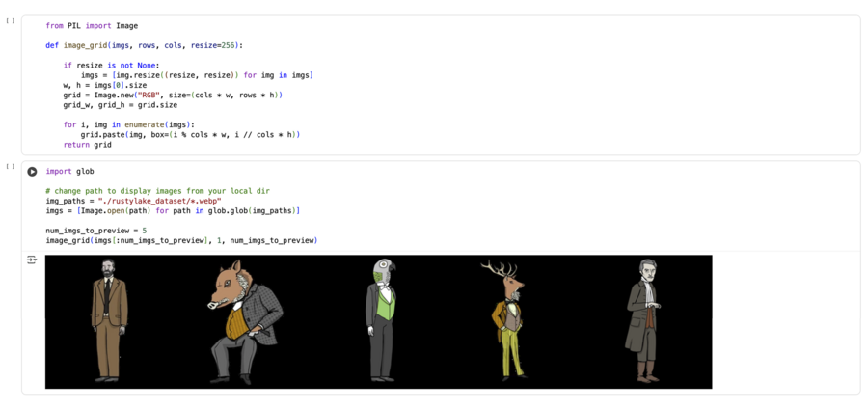The height and width of the screenshot is (410, 868).
Task: Click the "return grid" line
Action: point(88,145)
